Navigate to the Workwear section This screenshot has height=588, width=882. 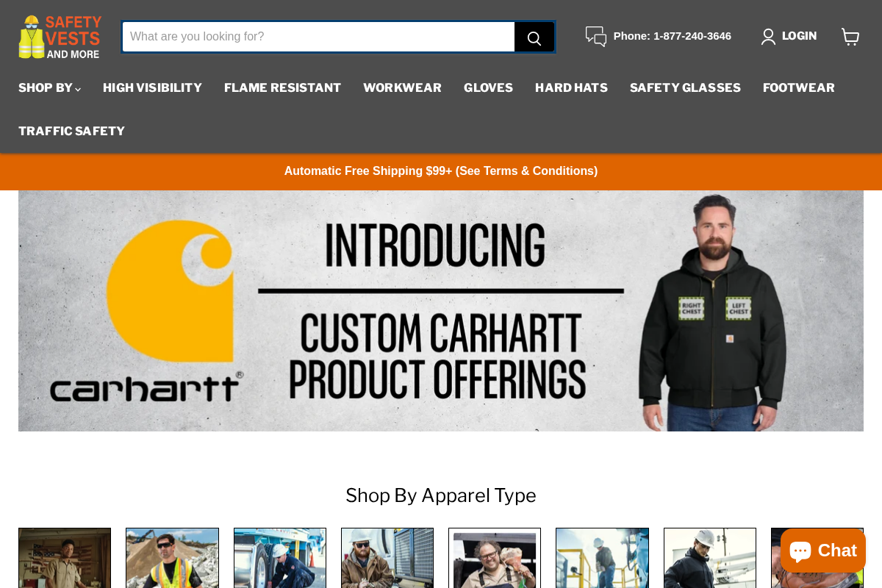[402, 87]
